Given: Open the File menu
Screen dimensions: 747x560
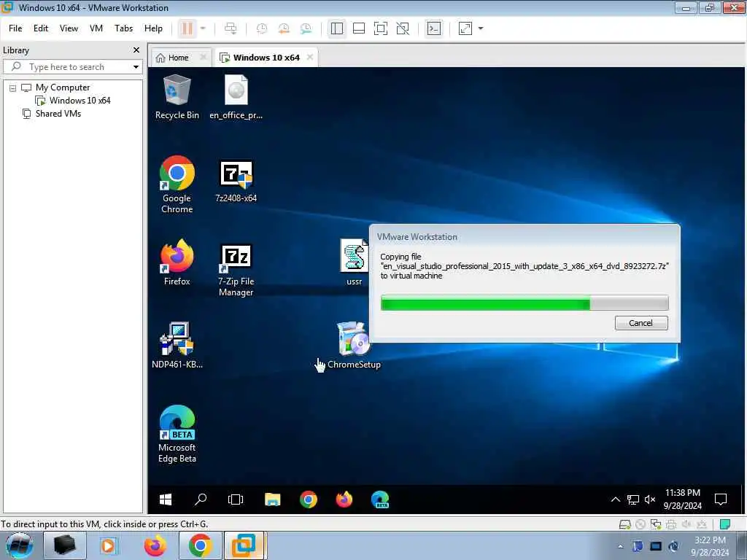Looking at the screenshot, I should click(15, 28).
